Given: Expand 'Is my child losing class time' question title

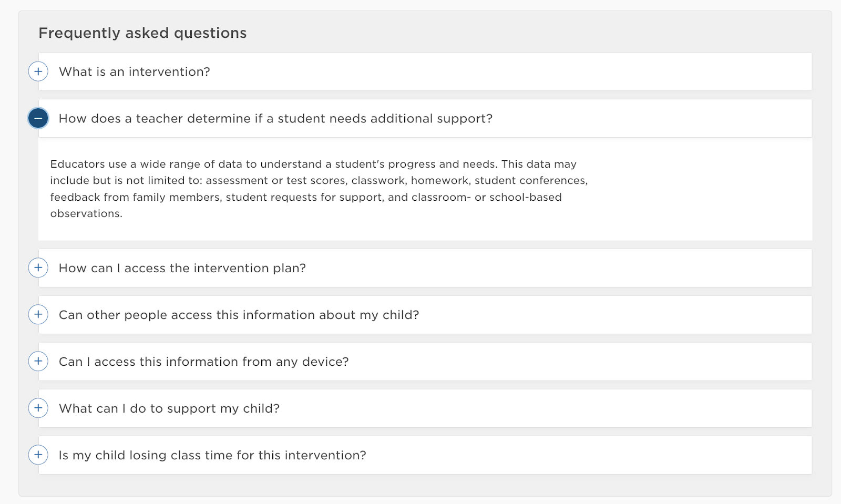Looking at the screenshot, I should (x=212, y=455).
